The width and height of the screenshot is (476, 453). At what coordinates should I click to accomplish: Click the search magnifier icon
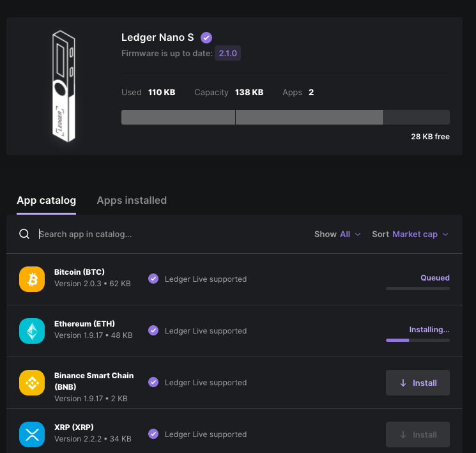[24, 234]
